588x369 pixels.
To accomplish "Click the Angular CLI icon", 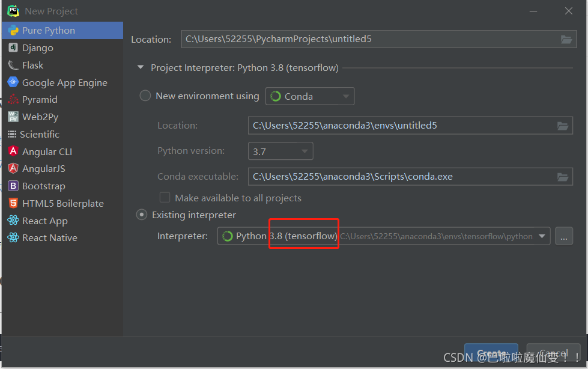I will click(13, 151).
